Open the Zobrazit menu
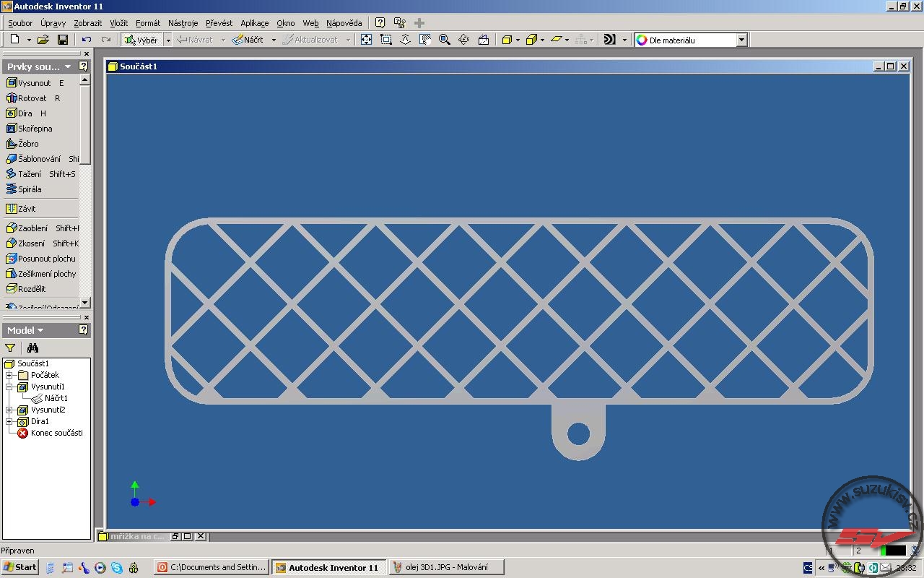Screen dimensions: 924x578 pyautogui.click(x=87, y=23)
